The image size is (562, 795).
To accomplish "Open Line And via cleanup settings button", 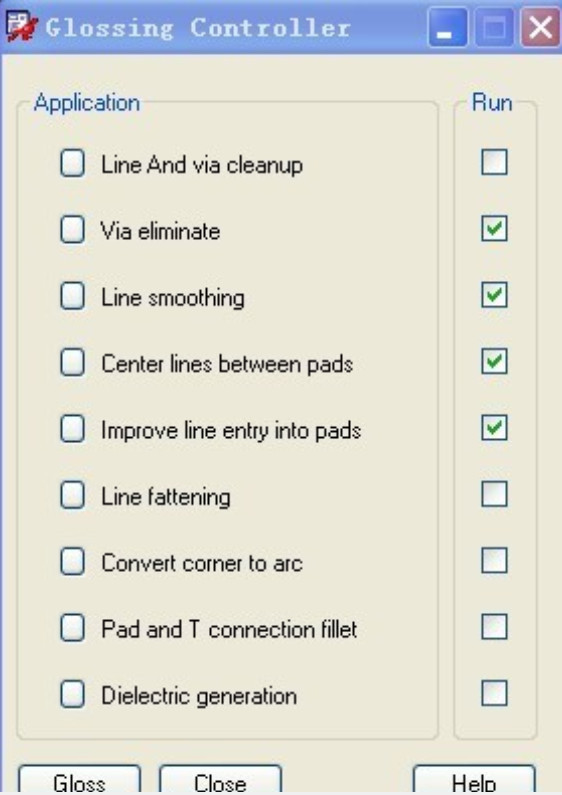I will coord(73,163).
